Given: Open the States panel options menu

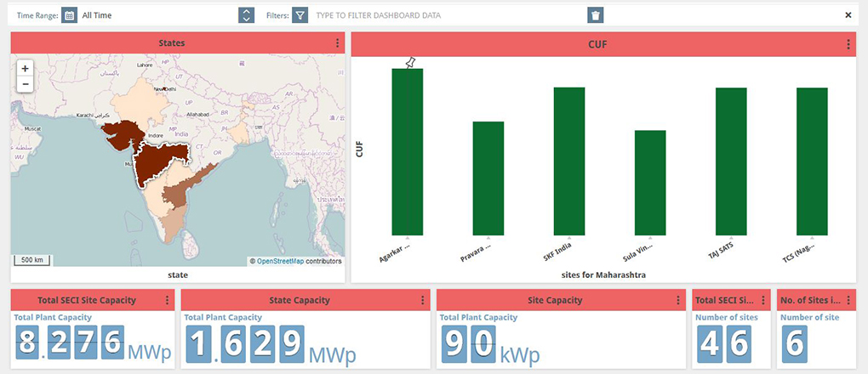Looking at the screenshot, I should click(x=337, y=43).
